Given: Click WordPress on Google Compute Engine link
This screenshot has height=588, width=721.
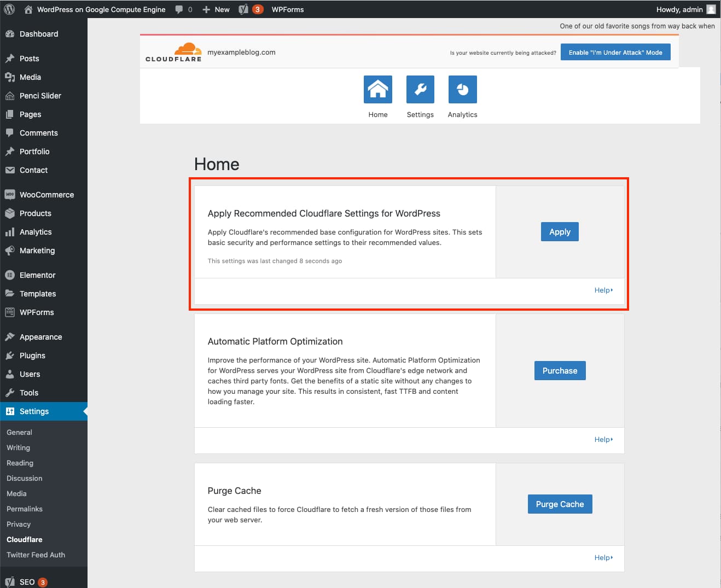Looking at the screenshot, I should (x=101, y=9).
